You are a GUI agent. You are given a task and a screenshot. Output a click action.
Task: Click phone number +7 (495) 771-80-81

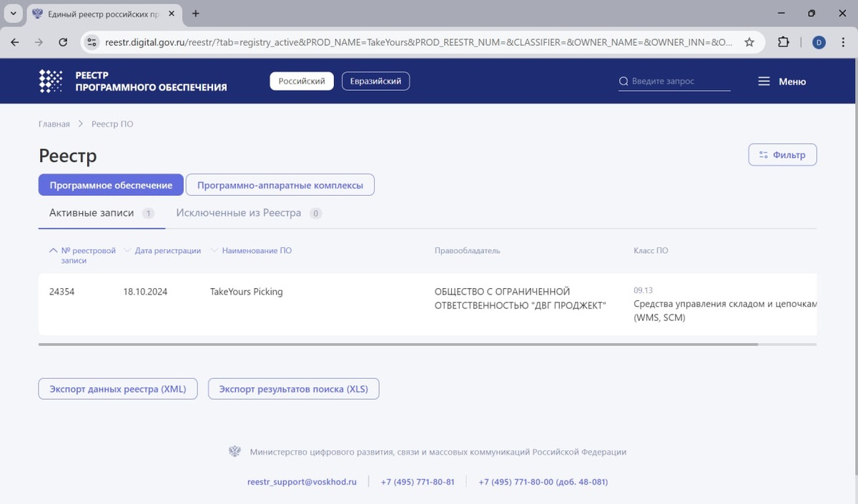click(418, 482)
